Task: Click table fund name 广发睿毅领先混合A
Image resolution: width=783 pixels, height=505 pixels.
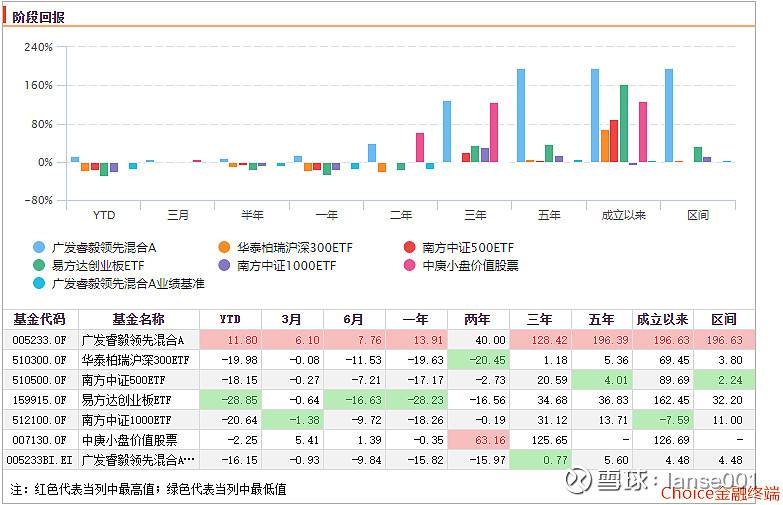Action: 133,340
